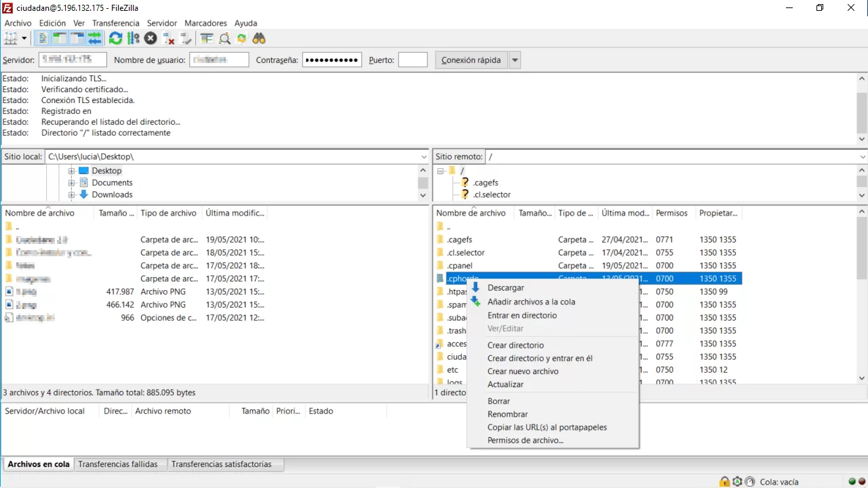This screenshot has width=868, height=488.
Task: Choose Crear directorio y entrar en él
Action: [540, 358]
